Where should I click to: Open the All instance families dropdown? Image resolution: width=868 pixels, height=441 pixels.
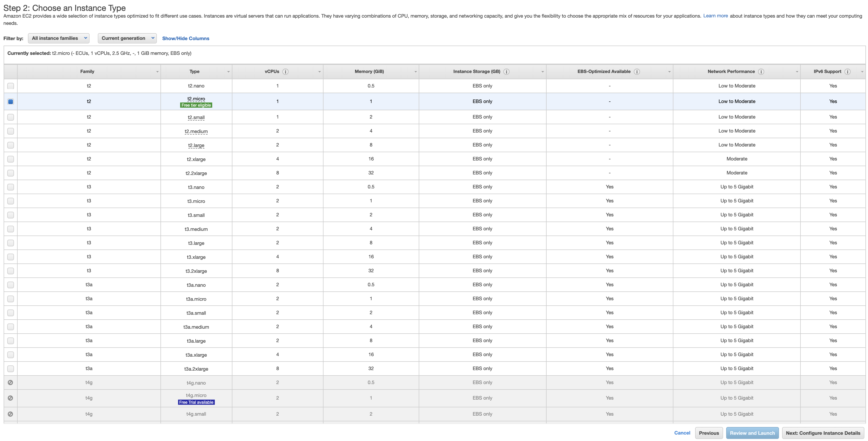pos(59,38)
